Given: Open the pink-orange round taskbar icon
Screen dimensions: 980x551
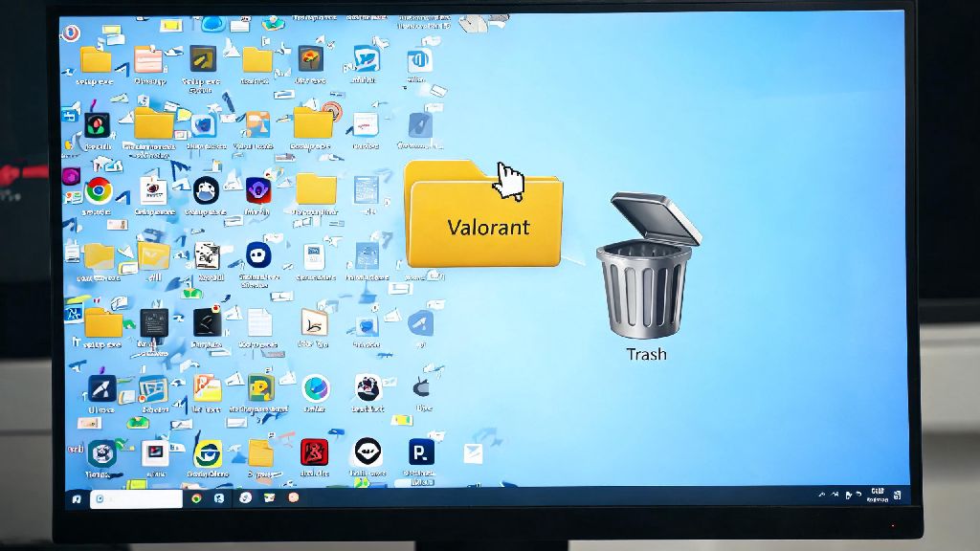Looking at the screenshot, I should [293, 497].
